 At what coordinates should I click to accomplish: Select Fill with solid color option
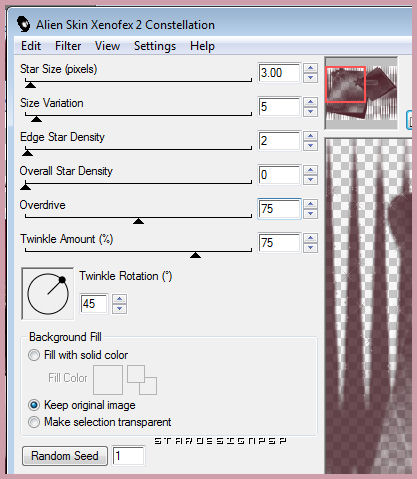point(34,355)
